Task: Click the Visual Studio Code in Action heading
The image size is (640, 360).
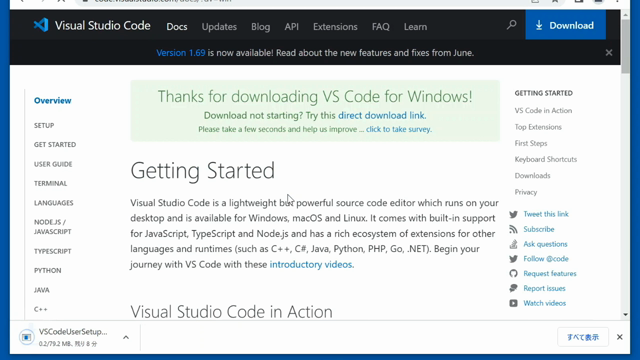Action: (231, 312)
